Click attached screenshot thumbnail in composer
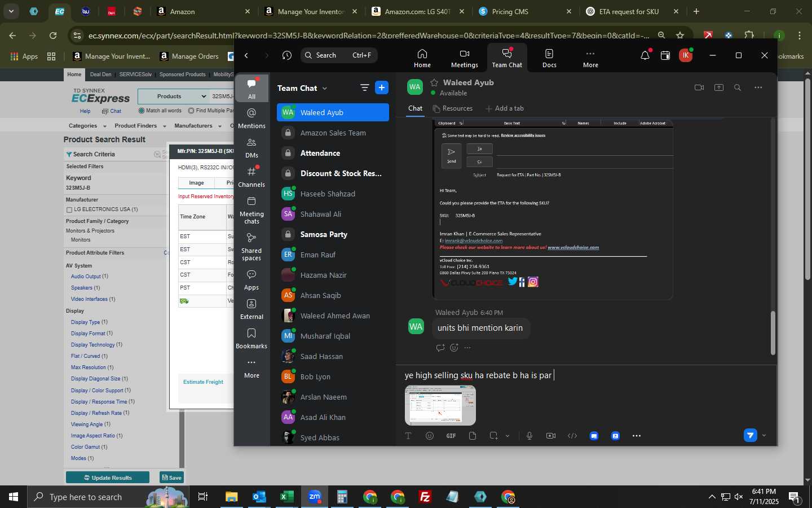This screenshot has height=508, width=812. 440,405
